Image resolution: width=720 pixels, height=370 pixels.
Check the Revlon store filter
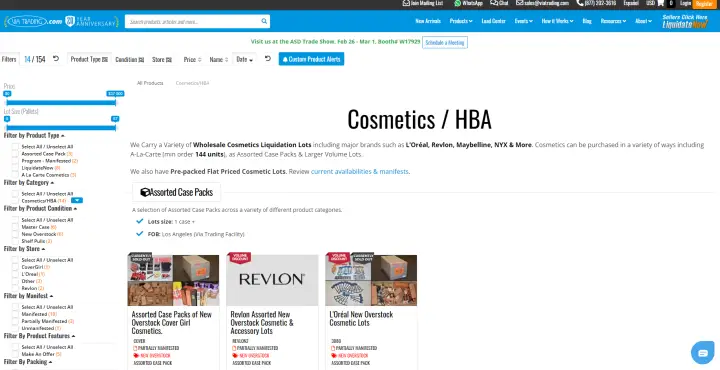(16, 288)
